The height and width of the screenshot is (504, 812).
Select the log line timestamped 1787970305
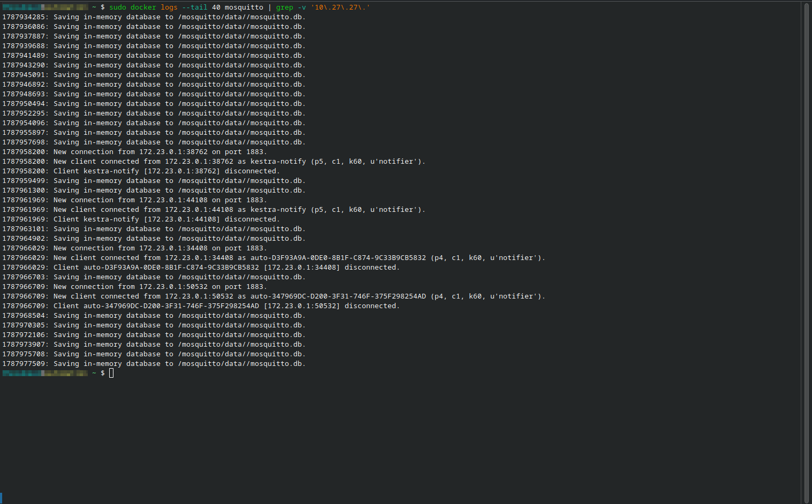pos(154,325)
